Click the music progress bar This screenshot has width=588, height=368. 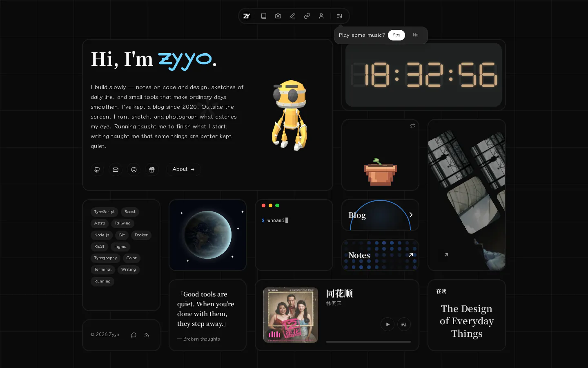click(368, 342)
